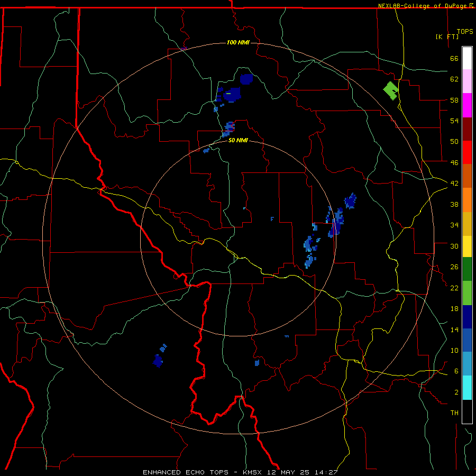Click the green echo in the northeast
The image size is (476, 476).
pyautogui.click(x=391, y=90)
